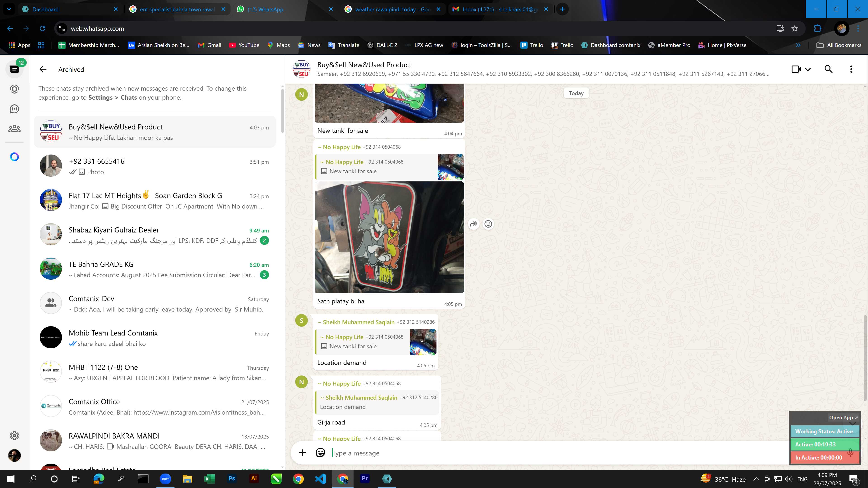Open the Chrome three-dots menu
This screenshot has width=868, height=488.
point(858,28)
